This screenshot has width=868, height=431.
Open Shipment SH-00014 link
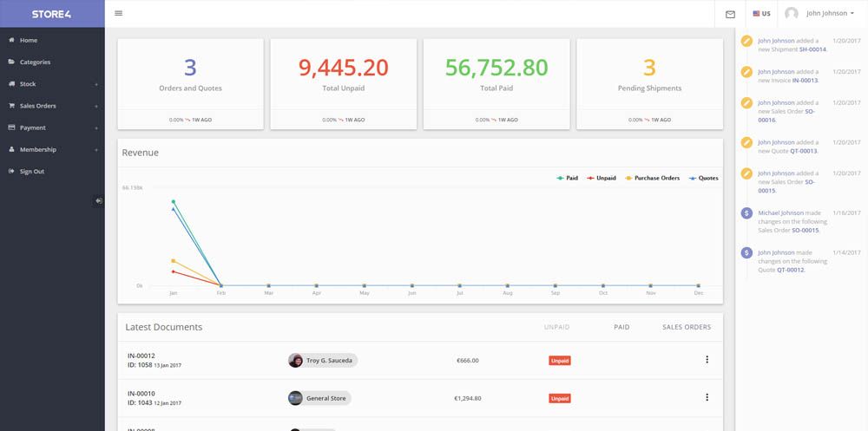pos(812,49)
